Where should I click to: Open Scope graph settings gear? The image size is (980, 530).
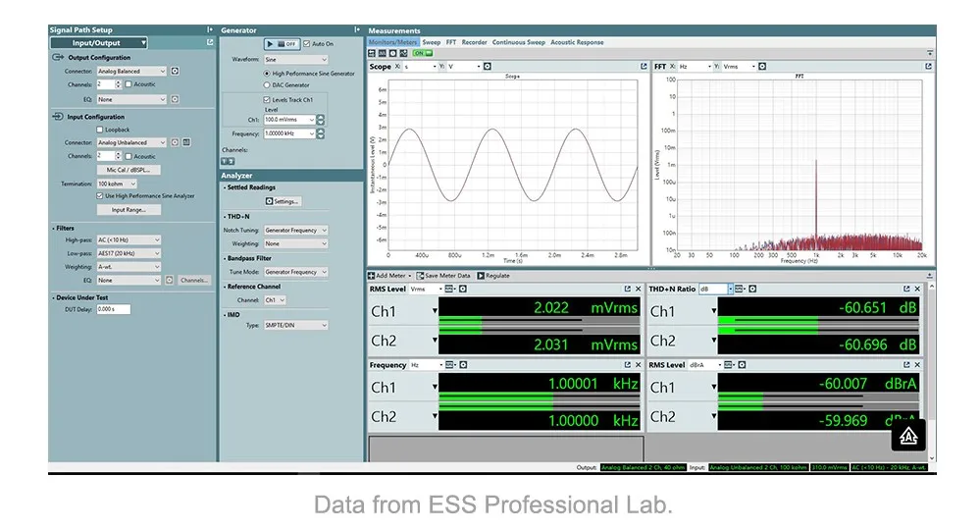(488, 67)
